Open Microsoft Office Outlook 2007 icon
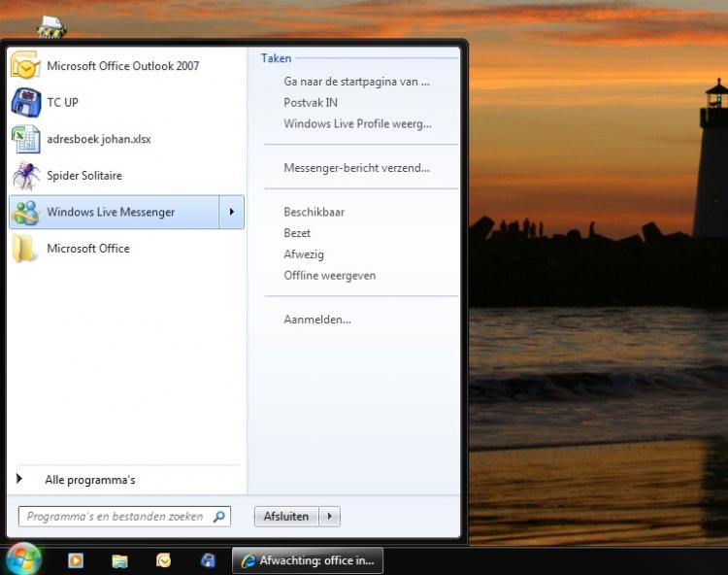Screen dimensions: 728x575 25,65
